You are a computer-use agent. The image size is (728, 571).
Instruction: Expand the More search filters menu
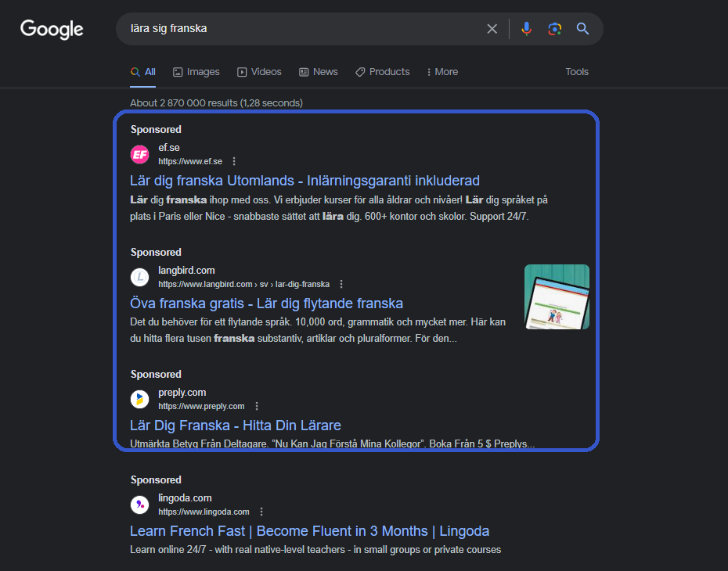[442, 72]
